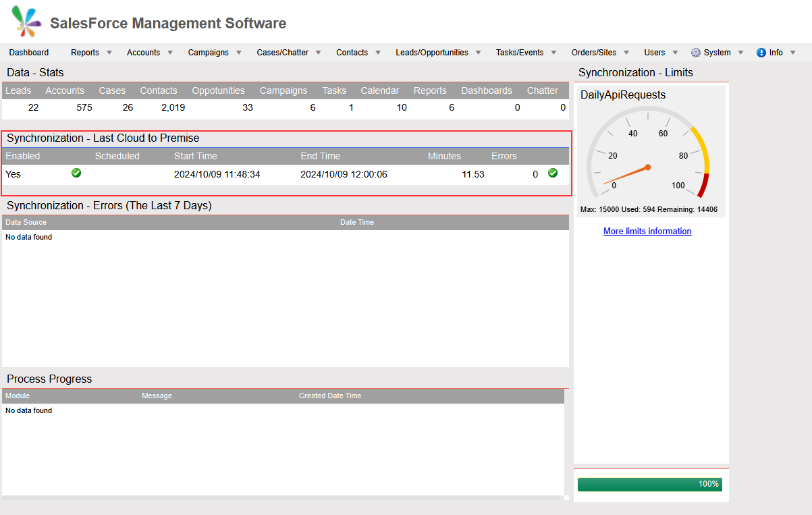Open the Leads/Opportunities menu
The image size is (812, 515).
(432, 53)
